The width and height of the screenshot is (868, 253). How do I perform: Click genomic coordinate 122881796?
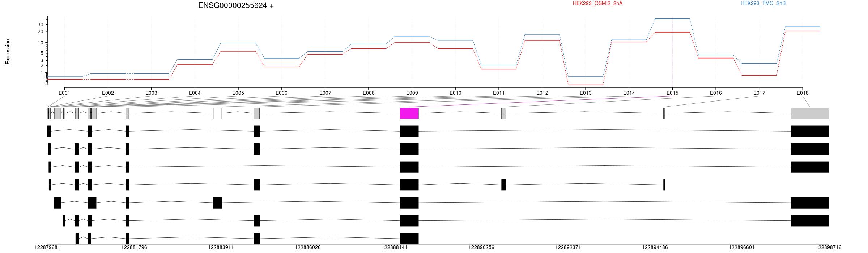coord(134,248)
